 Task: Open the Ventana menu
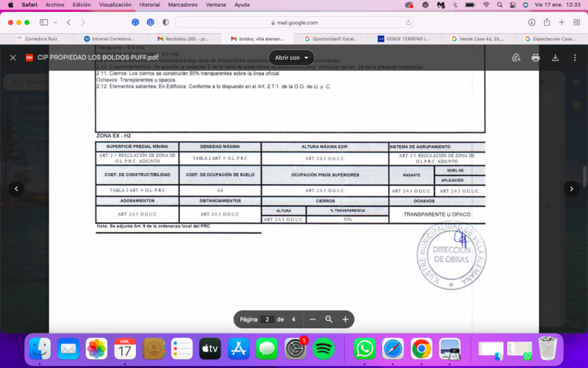[216, 5]
